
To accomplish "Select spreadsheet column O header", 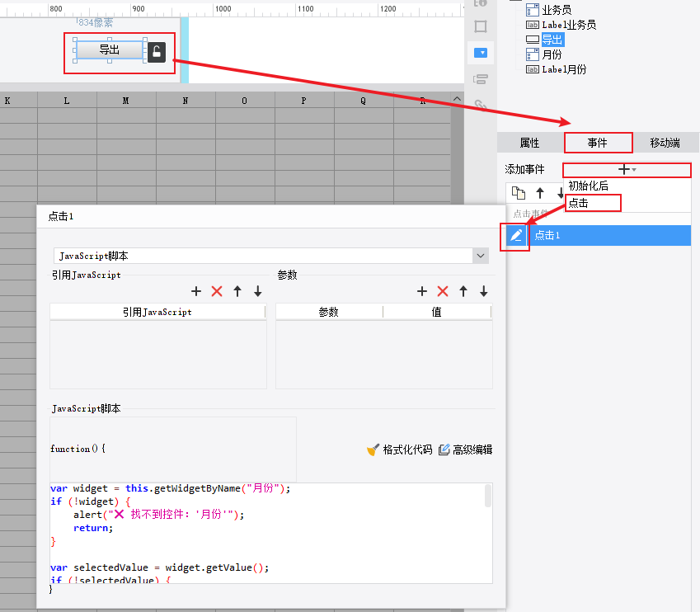I will (x=245, y=101).
